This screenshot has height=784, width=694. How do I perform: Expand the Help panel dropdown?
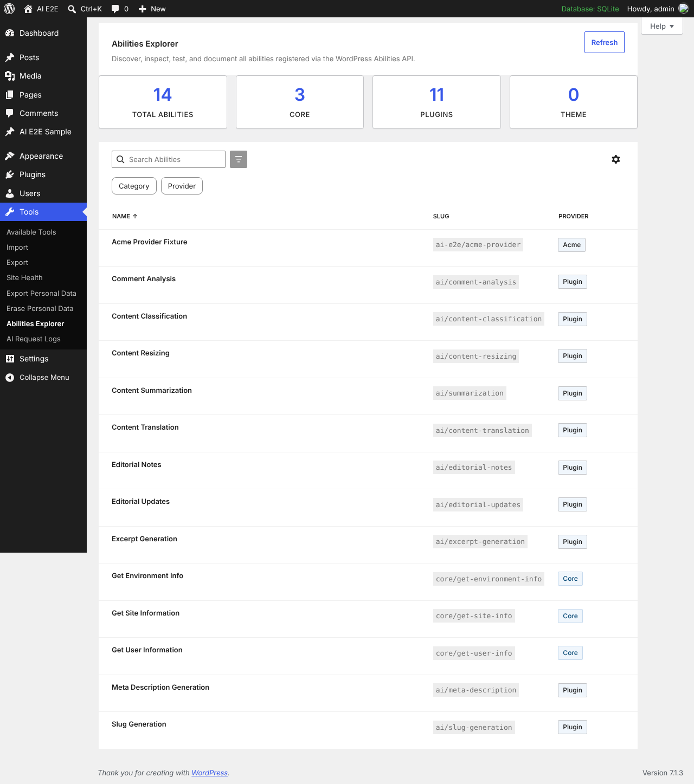(662, 26)
